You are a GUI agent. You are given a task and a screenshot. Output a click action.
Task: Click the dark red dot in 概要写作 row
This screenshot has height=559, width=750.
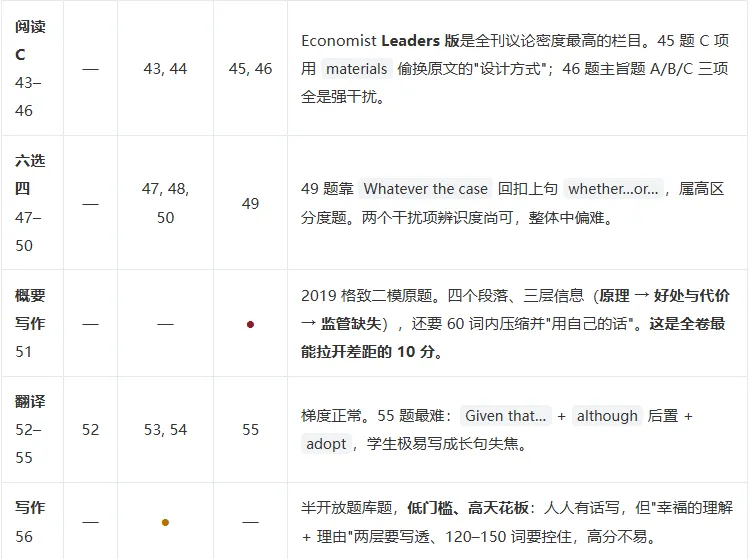click(250, 325)
